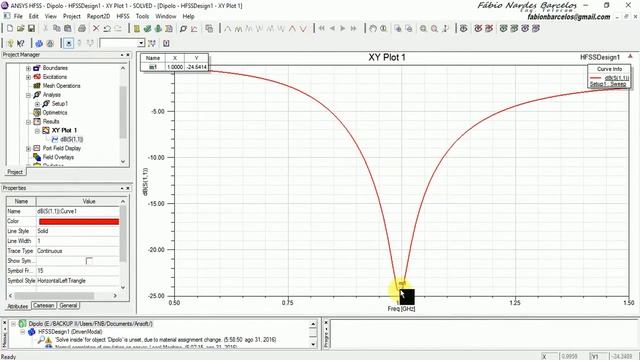Screen dimensions: 640x360
Task: Toggle the Show Symbol checkbox
Action: 89,261
